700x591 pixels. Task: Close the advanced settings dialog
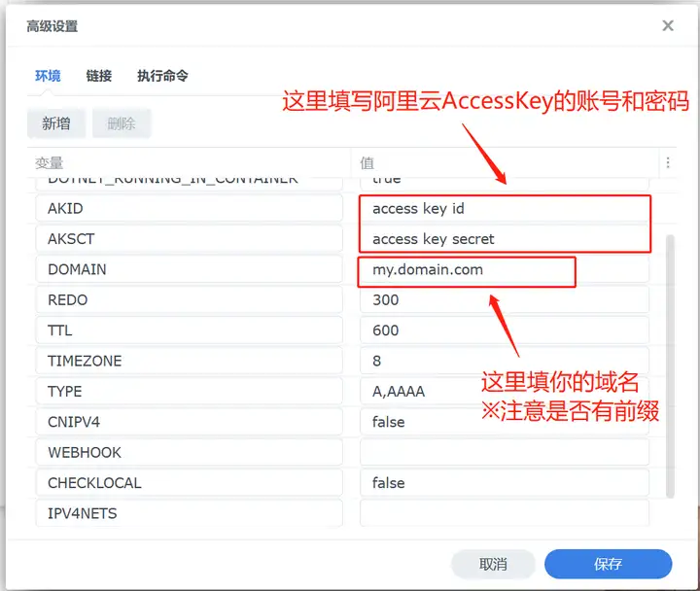(x=667, y=25)
